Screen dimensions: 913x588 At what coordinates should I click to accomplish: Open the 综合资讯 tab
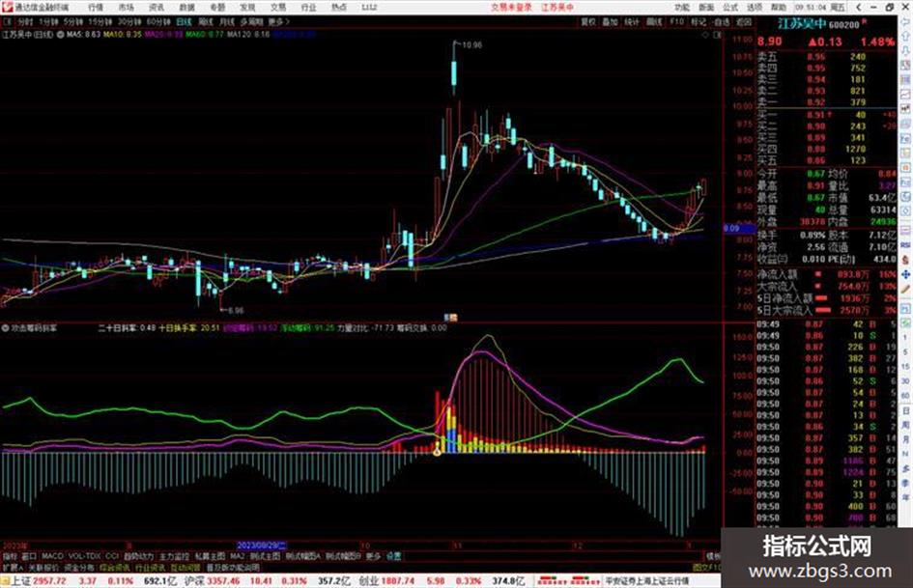coord(115,568)
